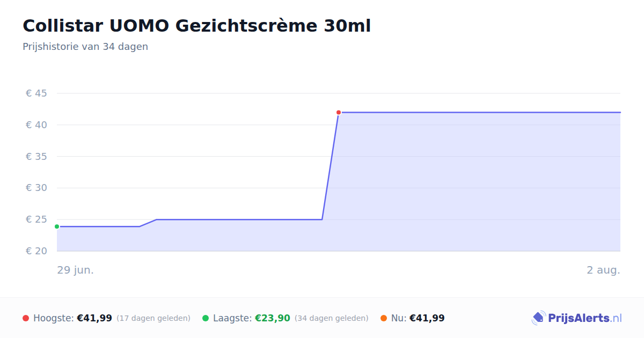Click the Prijshistorie van 34 dagen subtitle
This screenshot has height=338, width=644.
pyautogui.click(x=85, y=47)
